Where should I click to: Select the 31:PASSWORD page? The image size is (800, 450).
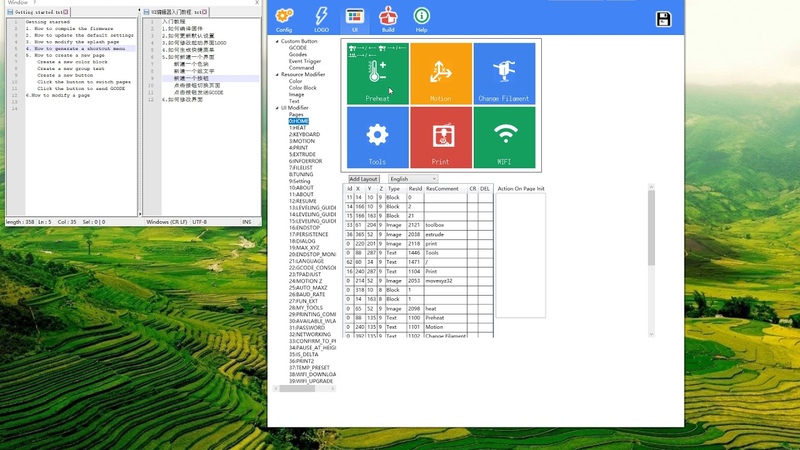click(307, 328)
